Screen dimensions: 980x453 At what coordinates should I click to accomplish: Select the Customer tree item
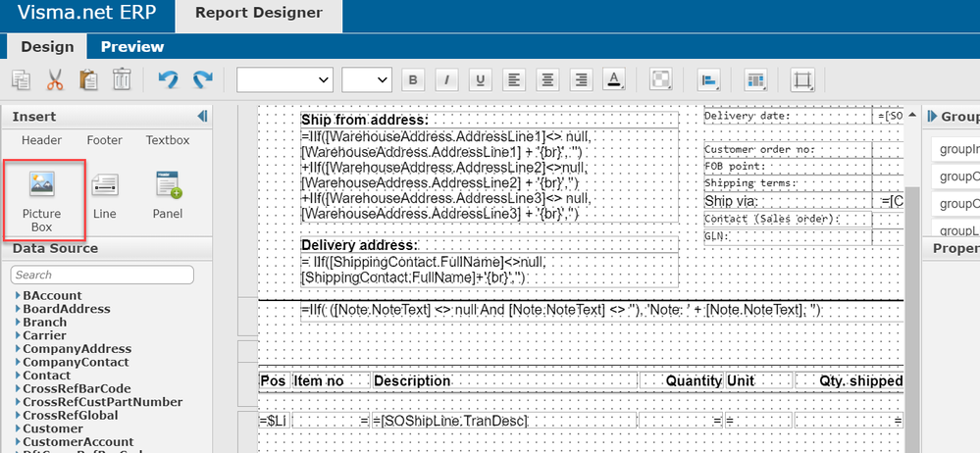[x=53, y=428]
